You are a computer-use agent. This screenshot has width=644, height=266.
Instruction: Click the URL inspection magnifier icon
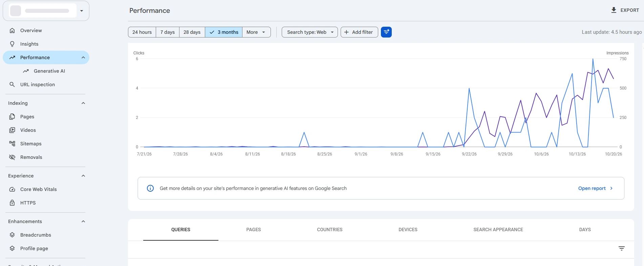click(12, 84)
